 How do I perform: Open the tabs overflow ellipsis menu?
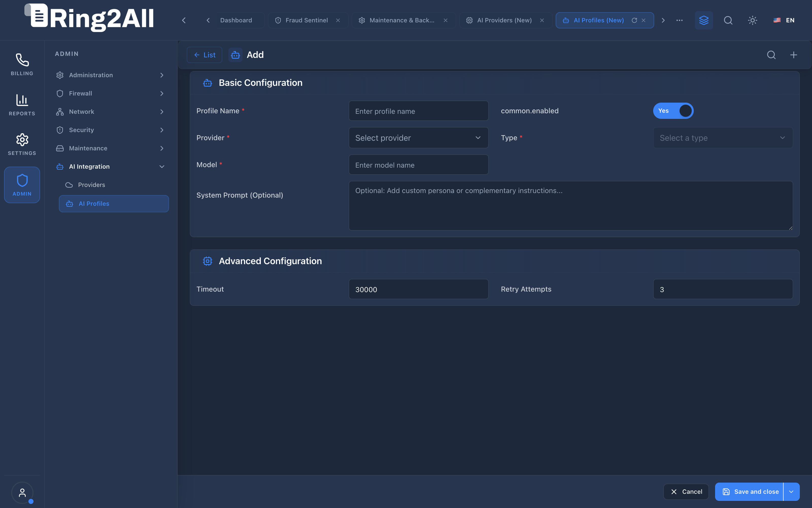click(680, 20)
